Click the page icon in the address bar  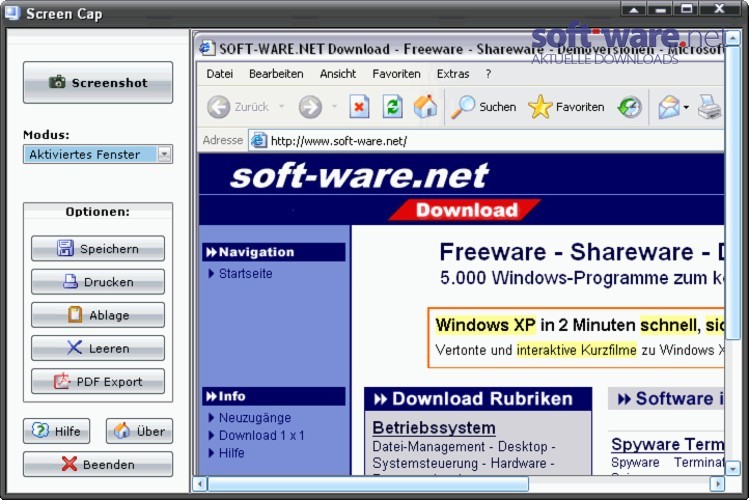pos(258,140)
